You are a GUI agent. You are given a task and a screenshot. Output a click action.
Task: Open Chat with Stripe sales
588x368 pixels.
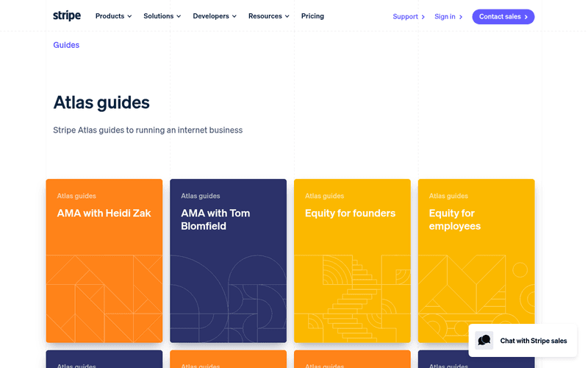point(523,341)
